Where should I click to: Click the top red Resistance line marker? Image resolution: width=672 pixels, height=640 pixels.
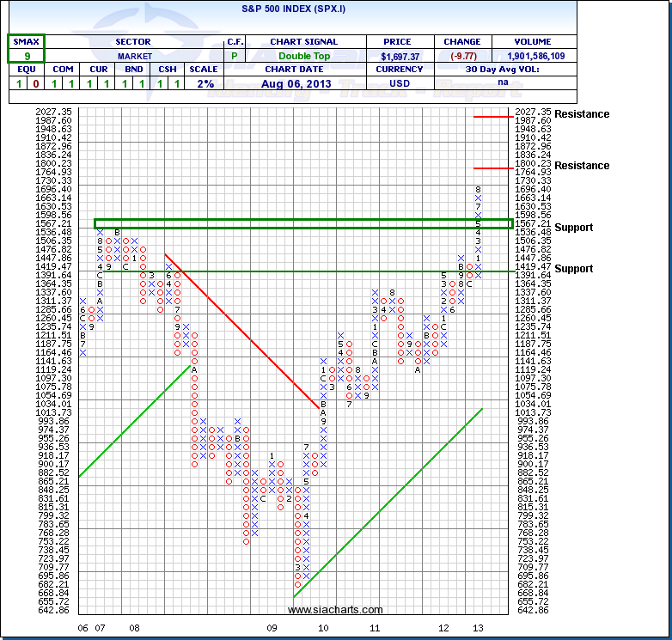click(492, 115)
